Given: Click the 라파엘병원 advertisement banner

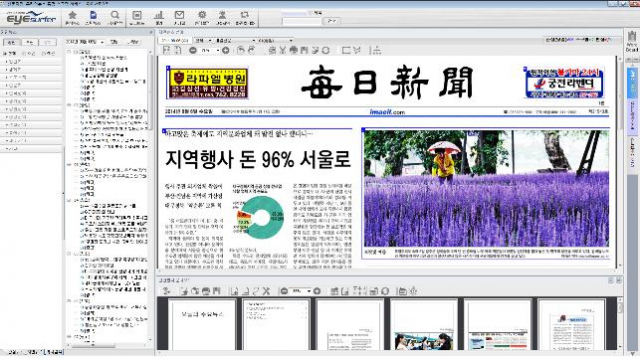Looking at the screenshot, I should pyautogui.click(x=208, y=83).
